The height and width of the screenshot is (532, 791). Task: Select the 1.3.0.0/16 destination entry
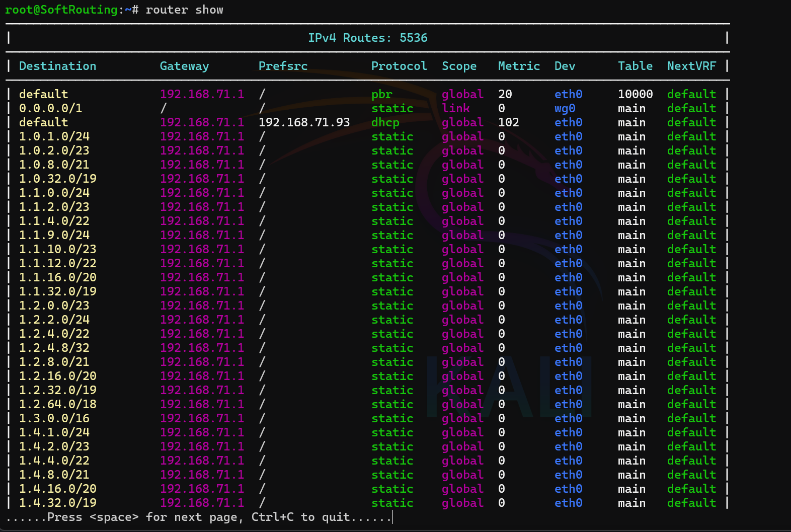tap(54, 418)
